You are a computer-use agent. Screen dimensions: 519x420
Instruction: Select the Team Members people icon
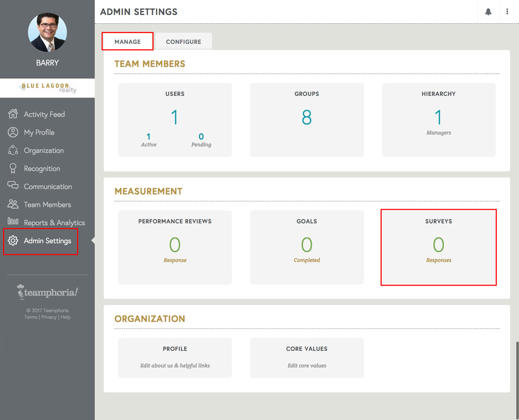pos(13,204)
